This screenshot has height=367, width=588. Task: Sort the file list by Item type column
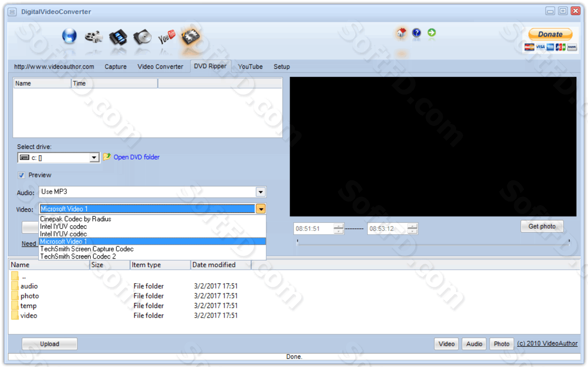click(160, 265)
